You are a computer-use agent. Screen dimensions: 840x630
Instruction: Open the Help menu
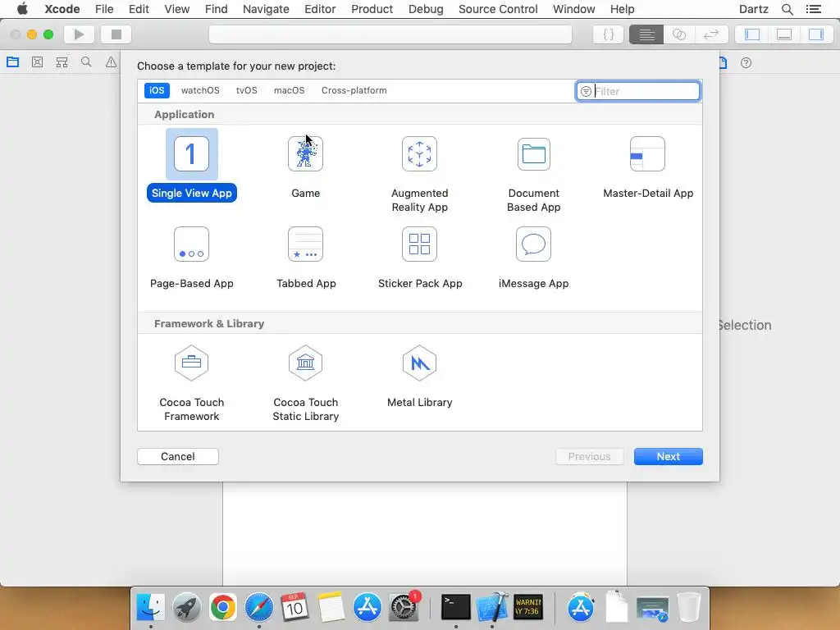[622, 9]
